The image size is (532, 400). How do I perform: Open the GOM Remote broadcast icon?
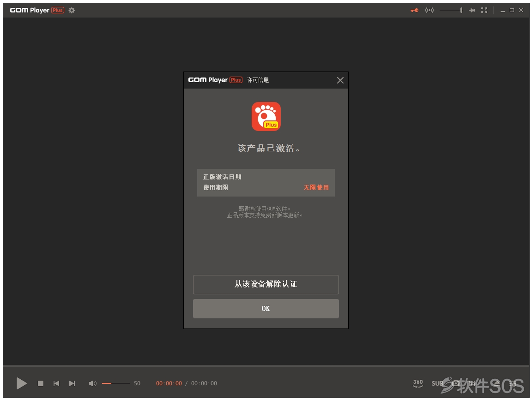429,10
